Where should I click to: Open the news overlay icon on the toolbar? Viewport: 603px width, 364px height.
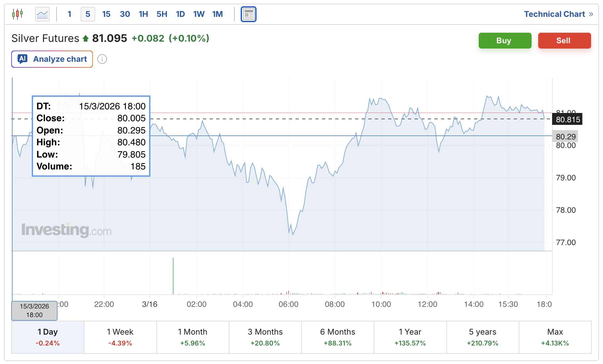pos(249,14)
